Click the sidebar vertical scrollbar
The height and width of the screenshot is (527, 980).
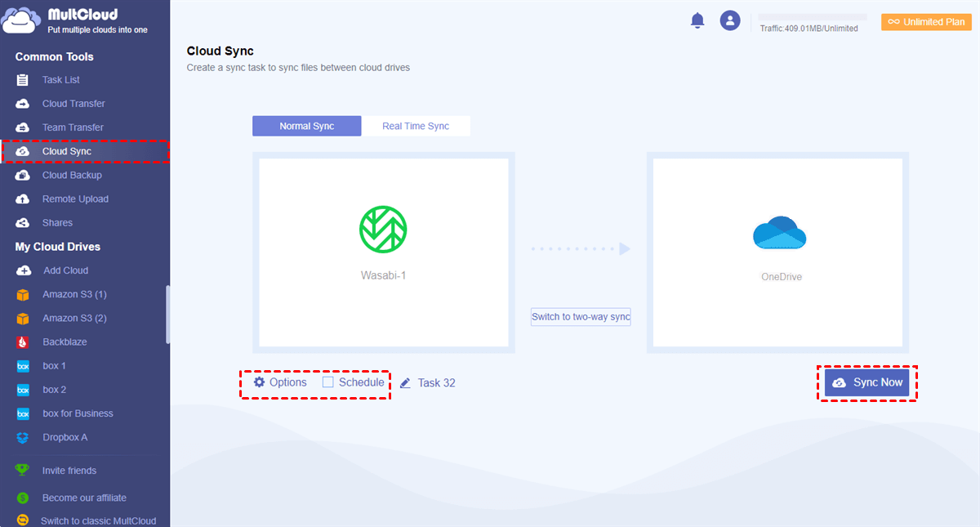[x=167, y=315]
